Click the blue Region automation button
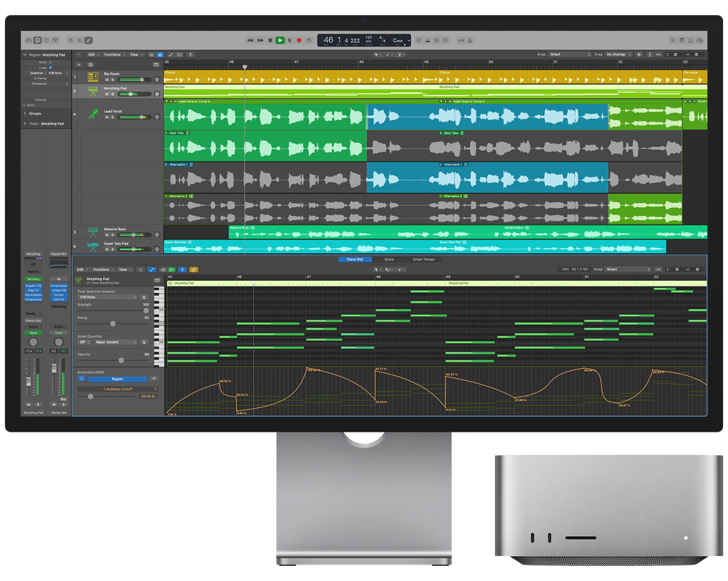728x581 pixels. 118,379
